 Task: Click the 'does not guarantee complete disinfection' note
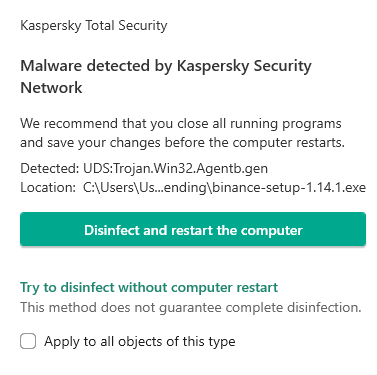tap(231, 307)
